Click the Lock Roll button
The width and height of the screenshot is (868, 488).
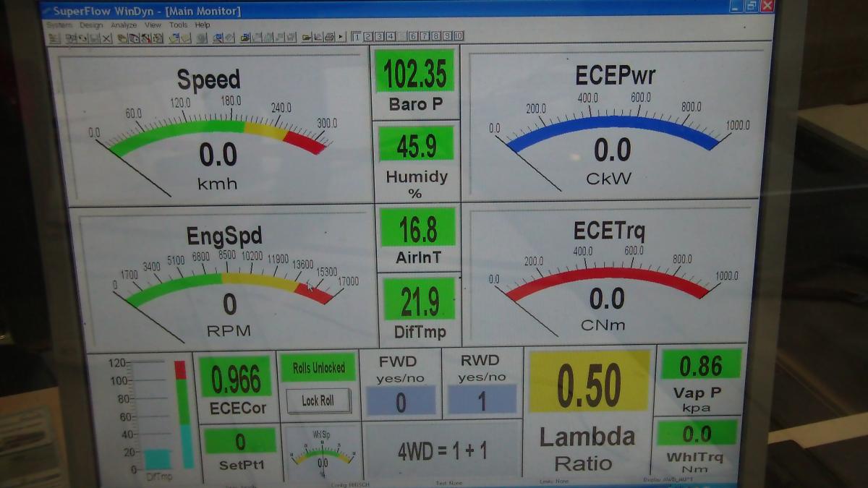click(x=318, y=401)
